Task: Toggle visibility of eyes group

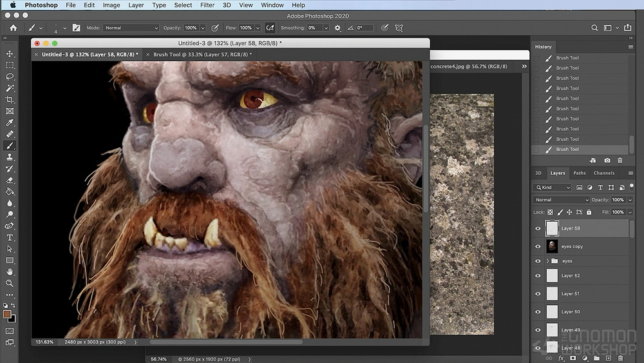Action: tap(538, 261)
